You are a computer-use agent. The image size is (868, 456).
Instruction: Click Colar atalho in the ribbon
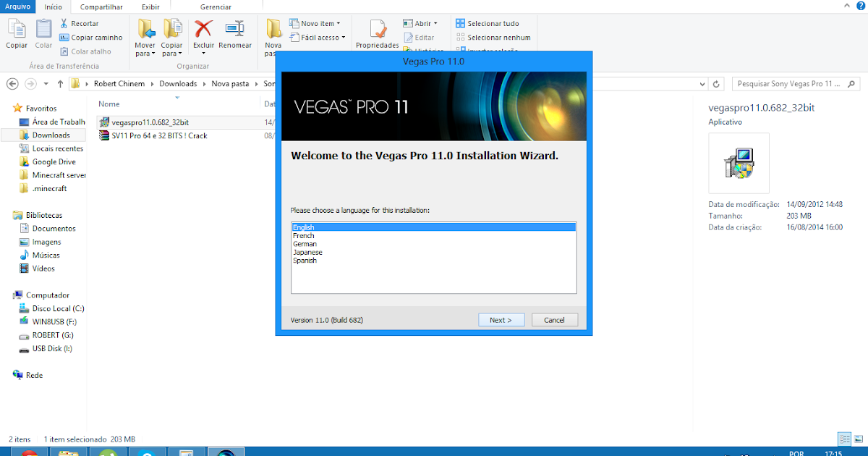(85, 51)
